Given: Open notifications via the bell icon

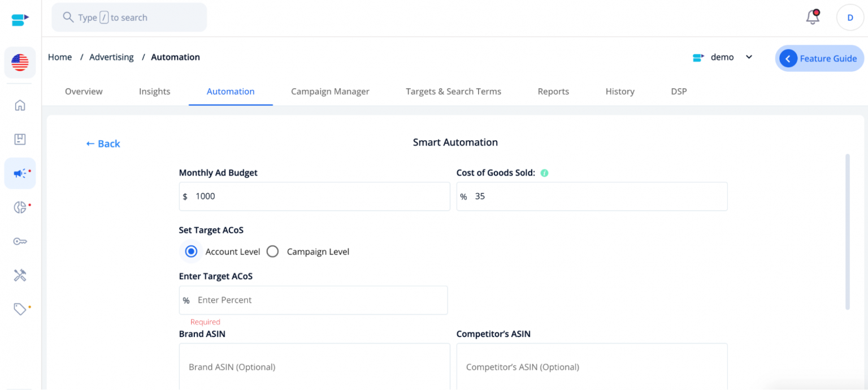Looking at the screenshot, I should pos(812,17).
